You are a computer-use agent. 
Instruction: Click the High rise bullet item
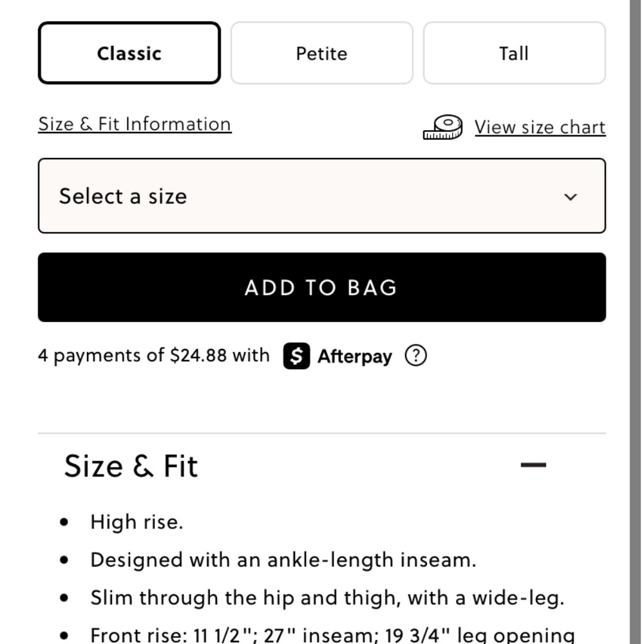click(x=137, y=522)
